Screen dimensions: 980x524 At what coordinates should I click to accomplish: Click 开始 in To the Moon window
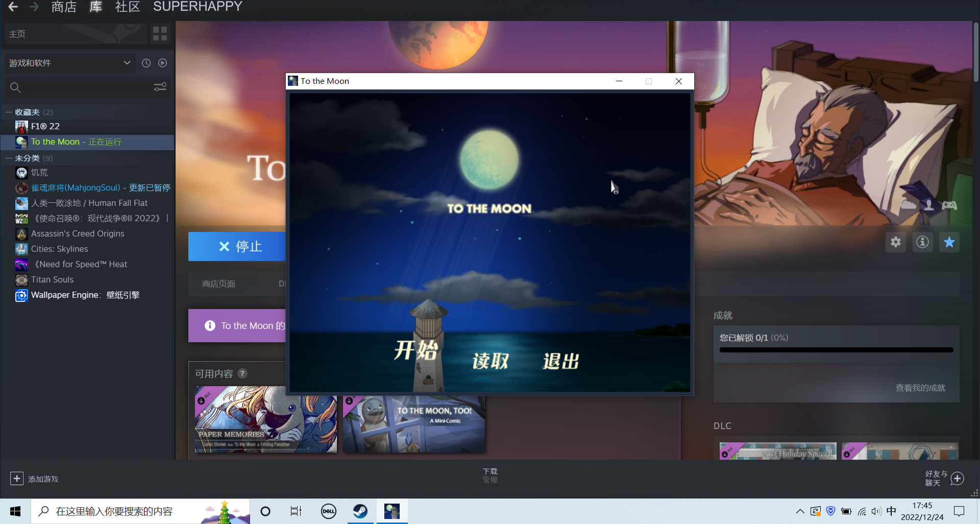[x=416, y=350]
